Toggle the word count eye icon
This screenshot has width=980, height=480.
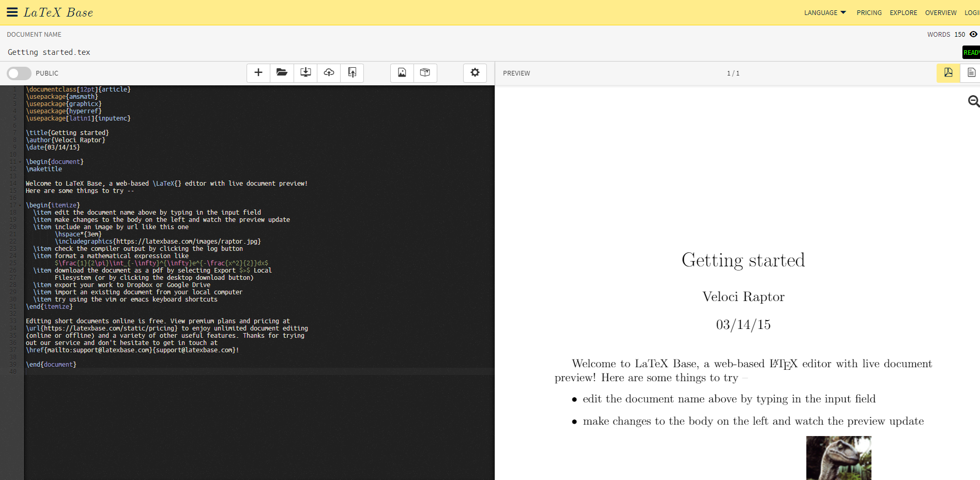[973, 35]
